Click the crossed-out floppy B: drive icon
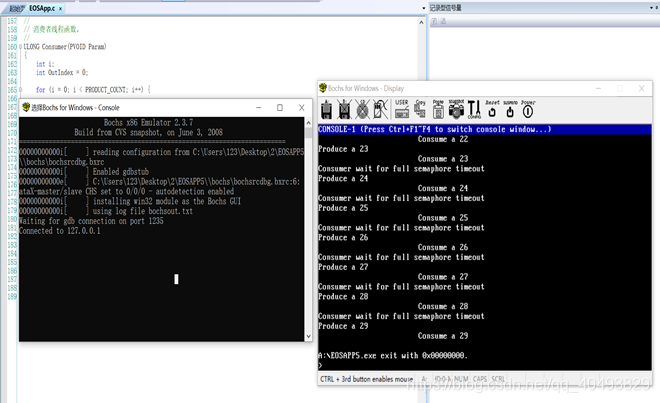Viewport: 660px width, 403px height. tap(344, 109)
